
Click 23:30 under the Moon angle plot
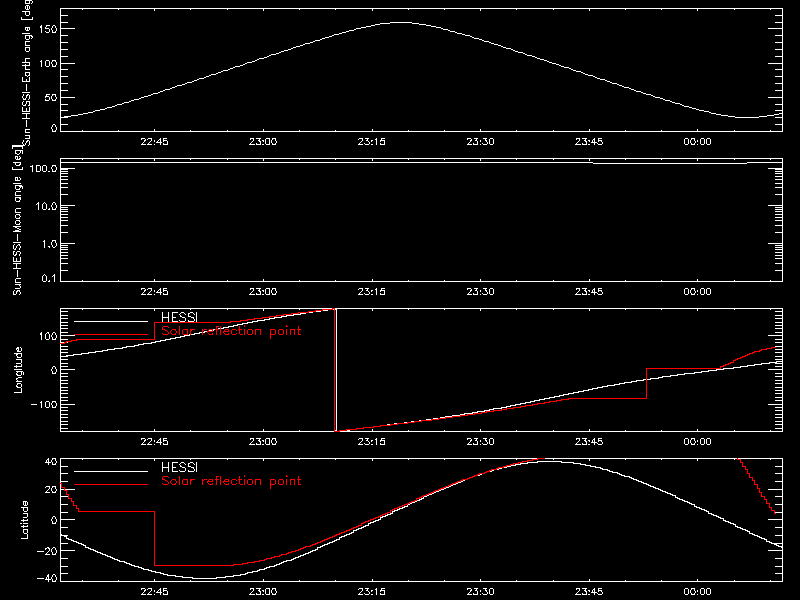coord(480,292)
